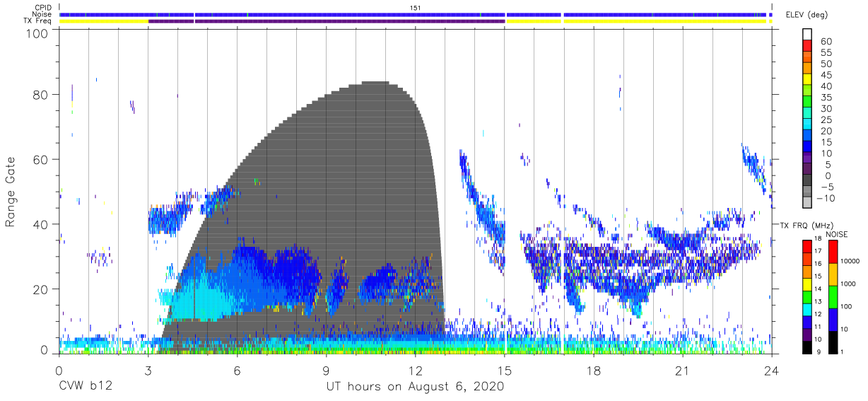Click the white top box of ELEV colorbar

coord(807,35)
